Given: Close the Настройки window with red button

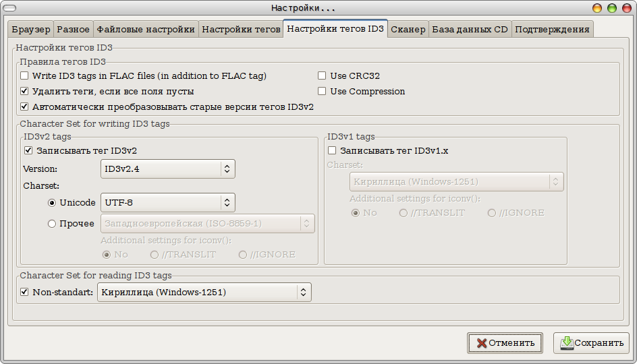Looking at the screenshot, I should pos(626,8).
